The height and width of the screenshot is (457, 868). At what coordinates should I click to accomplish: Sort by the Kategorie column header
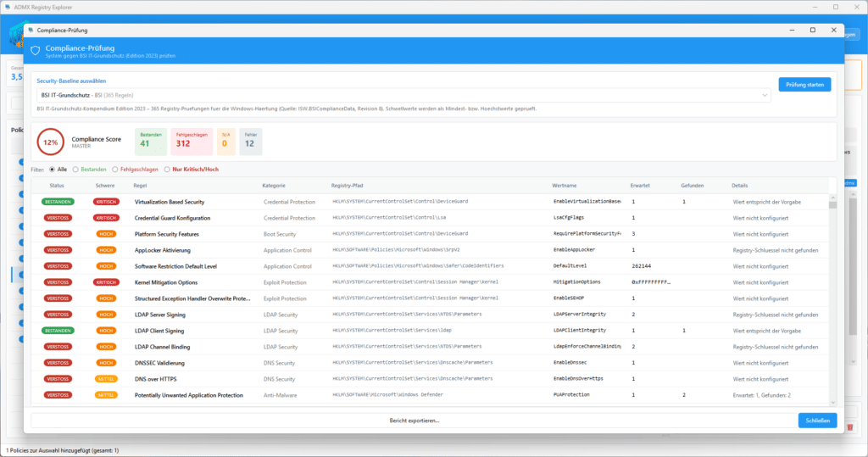274,186
